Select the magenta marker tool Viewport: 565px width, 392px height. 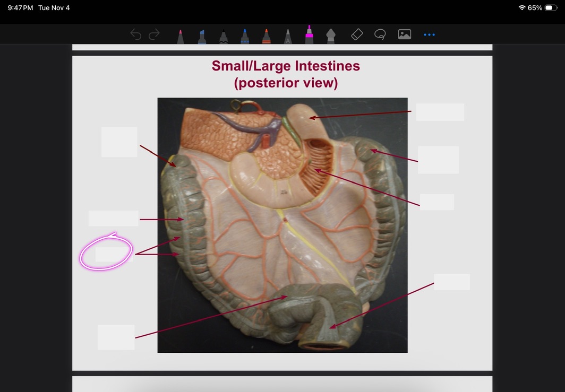click(309, 34)
